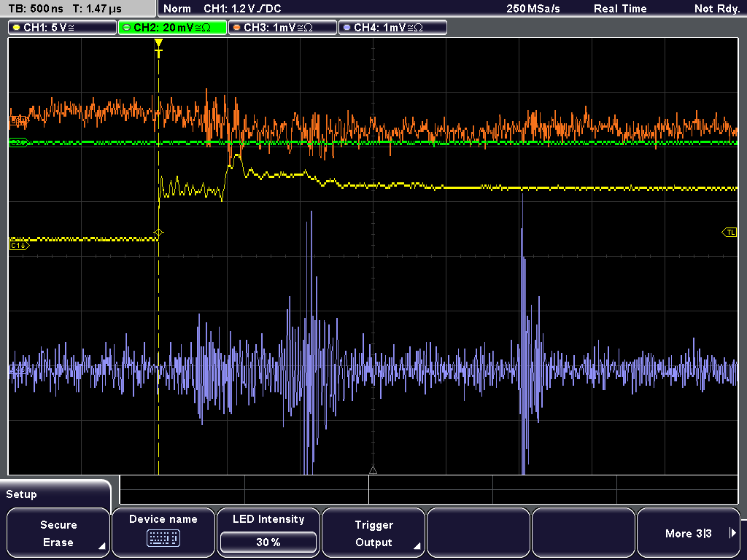This screenshot has width=747, height=560.
Task: Edit the Device name with keyboard
Action: point(163,533)
